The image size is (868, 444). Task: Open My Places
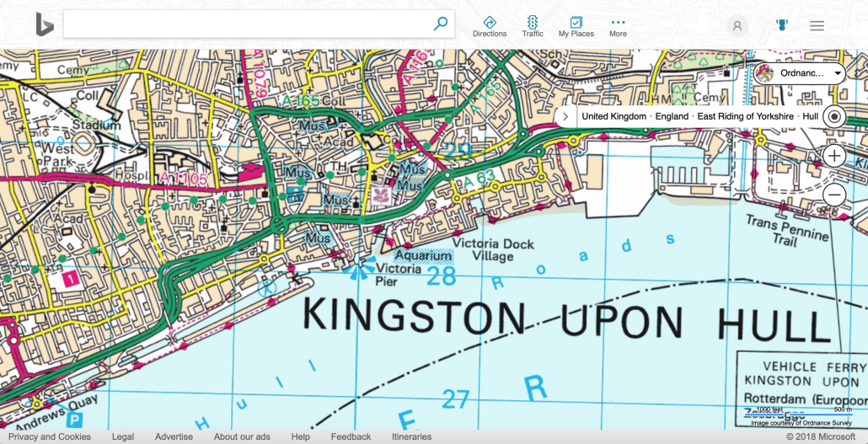tap(576, 26)
